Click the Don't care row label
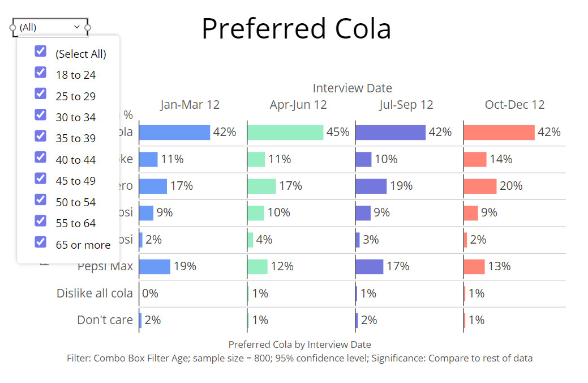Image resolution: width=588 pixels, height=383 pixels. coord(105,320)
